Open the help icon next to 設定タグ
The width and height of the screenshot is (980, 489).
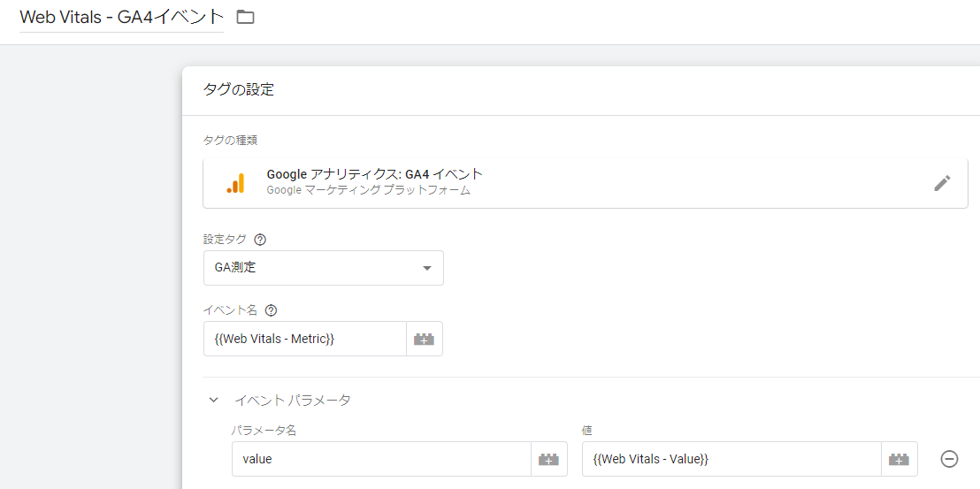[260, 240]
